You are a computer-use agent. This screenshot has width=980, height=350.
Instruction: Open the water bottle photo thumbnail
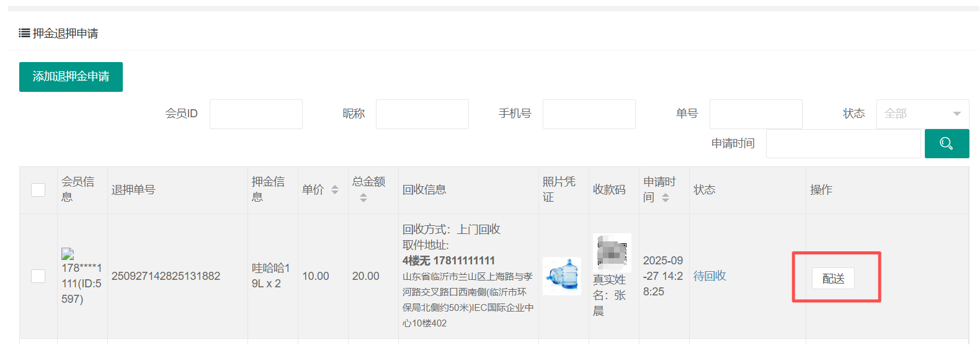(x=562, y=276)
